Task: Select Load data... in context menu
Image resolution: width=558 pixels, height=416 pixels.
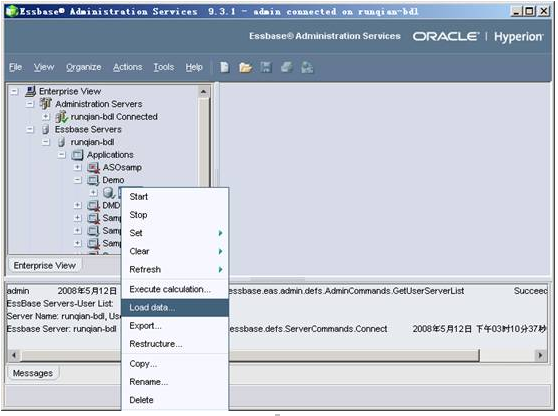Action: 175,307
